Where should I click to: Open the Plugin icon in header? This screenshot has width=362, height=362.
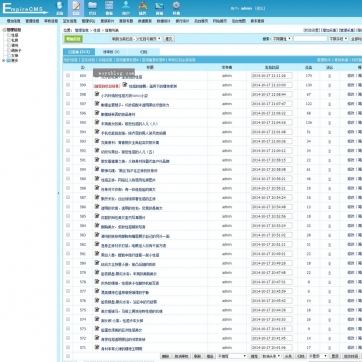click(x=143, y=8)
